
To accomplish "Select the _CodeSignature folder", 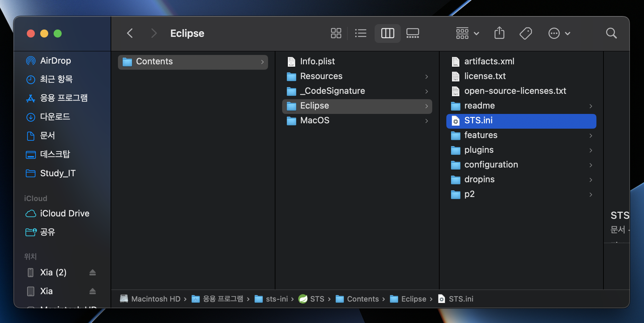I will [x=357, y=91].
